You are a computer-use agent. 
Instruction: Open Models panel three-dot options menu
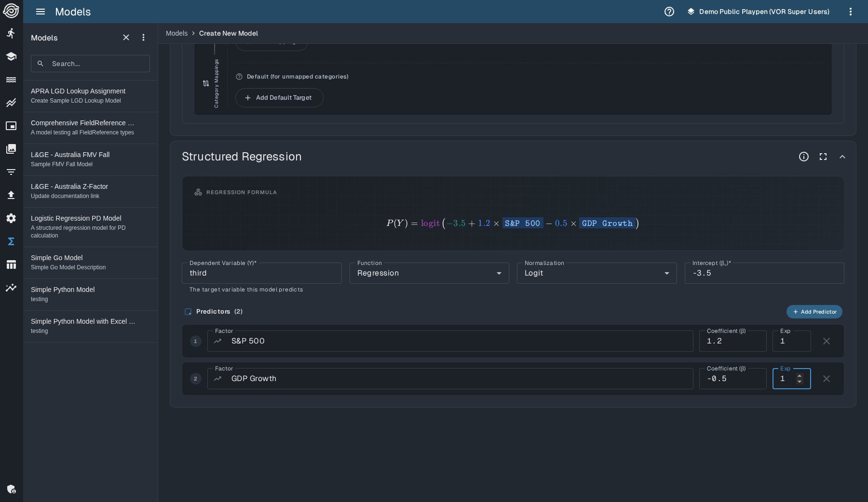[143, 38]
